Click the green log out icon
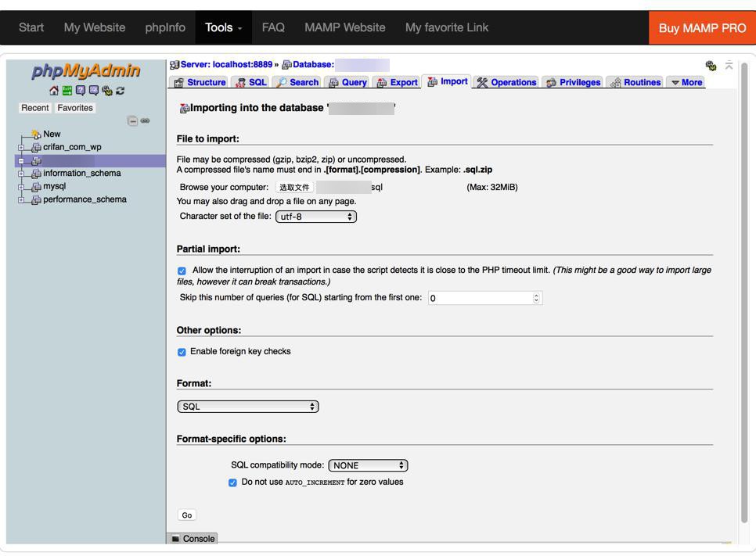This screenshot has width=756, height=556. (67, 91)
